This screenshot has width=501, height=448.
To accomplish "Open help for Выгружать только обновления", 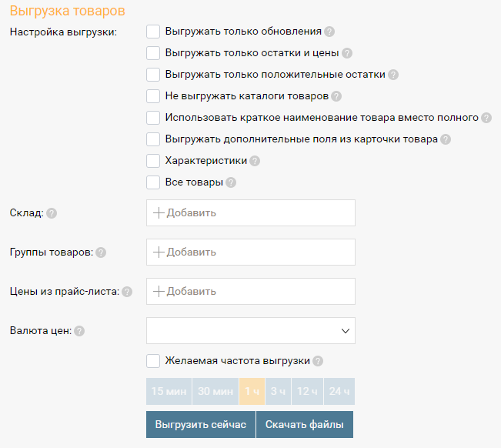I will pos(329,32).
